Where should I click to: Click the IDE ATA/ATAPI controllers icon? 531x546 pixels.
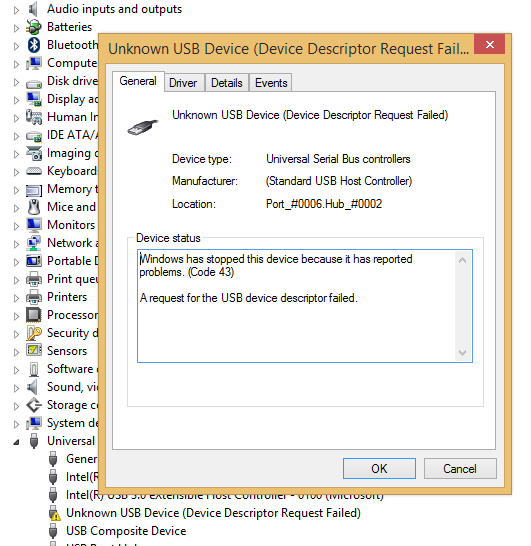pyautogui.click(x=34, y=136)
